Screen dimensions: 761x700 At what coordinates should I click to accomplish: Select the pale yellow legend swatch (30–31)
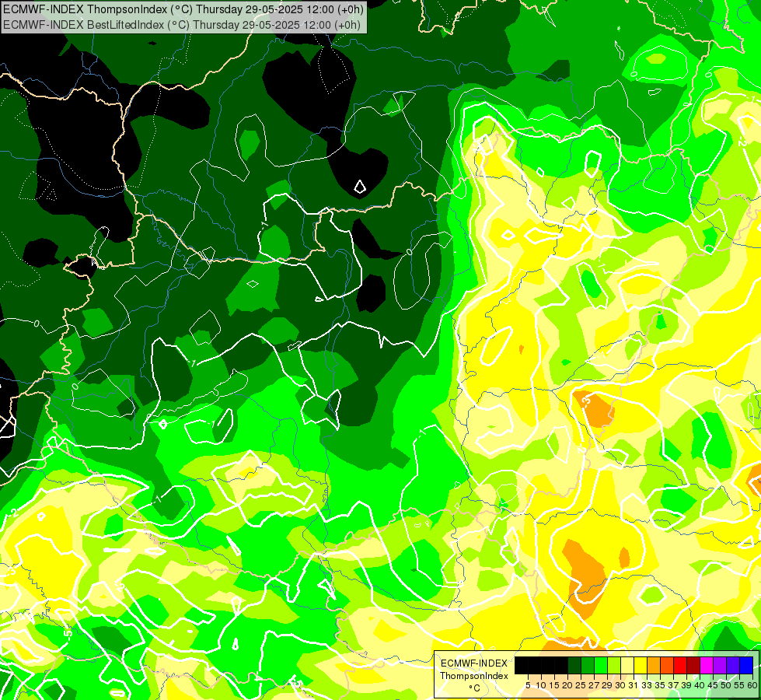pos(627,665)
